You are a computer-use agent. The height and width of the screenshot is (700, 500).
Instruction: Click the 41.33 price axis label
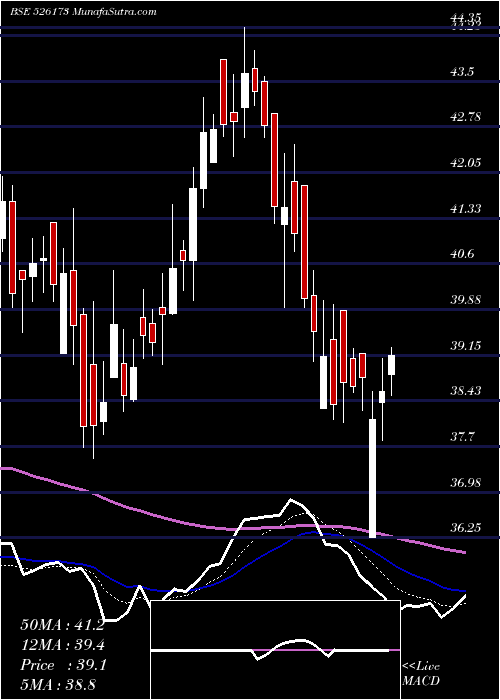[466, 208]
